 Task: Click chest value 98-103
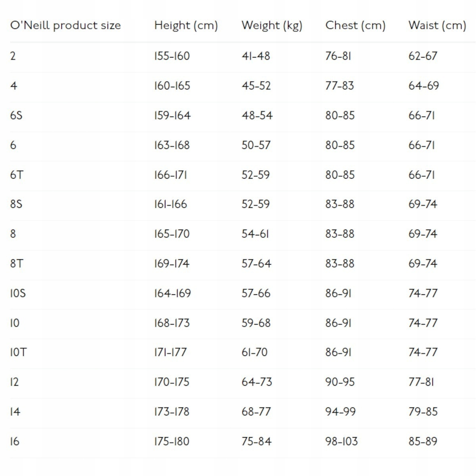342,441
